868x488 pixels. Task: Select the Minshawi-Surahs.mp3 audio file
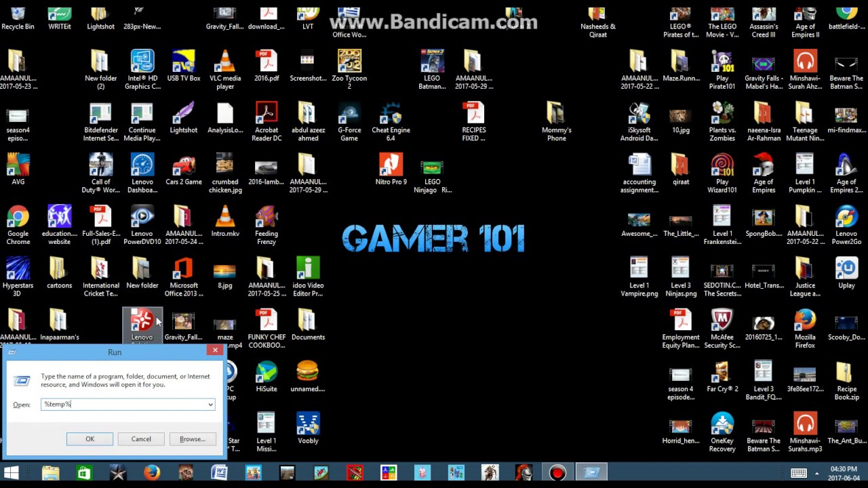[805, 432]
